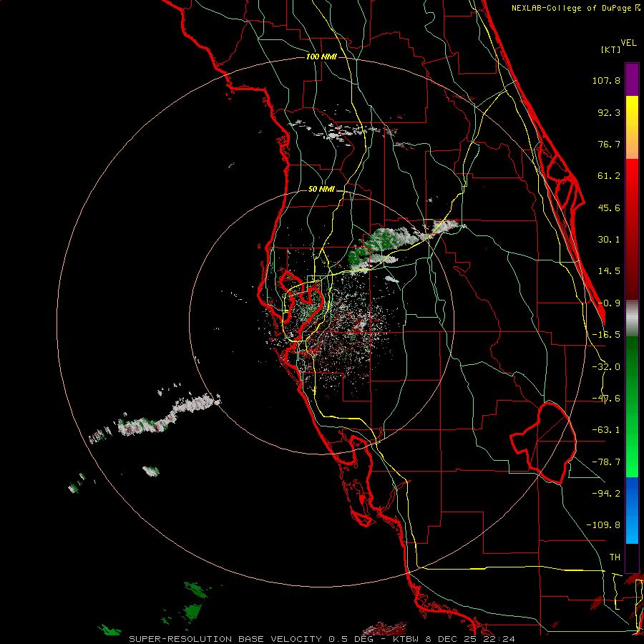644x644 pixels.
Task: Select the 14.5 scale value
Action: 609,271
